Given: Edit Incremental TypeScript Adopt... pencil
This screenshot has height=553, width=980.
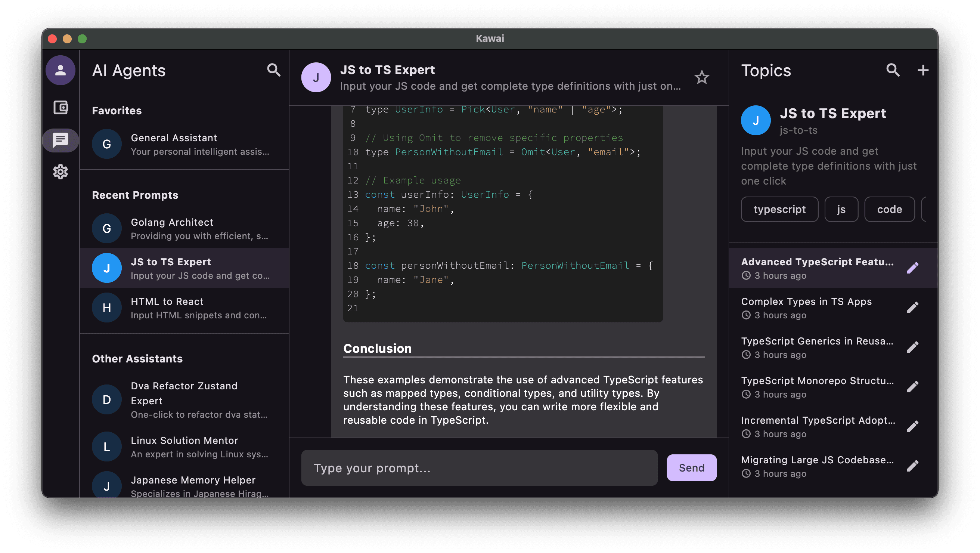Looking at the screenshot, I should point(913,426).
